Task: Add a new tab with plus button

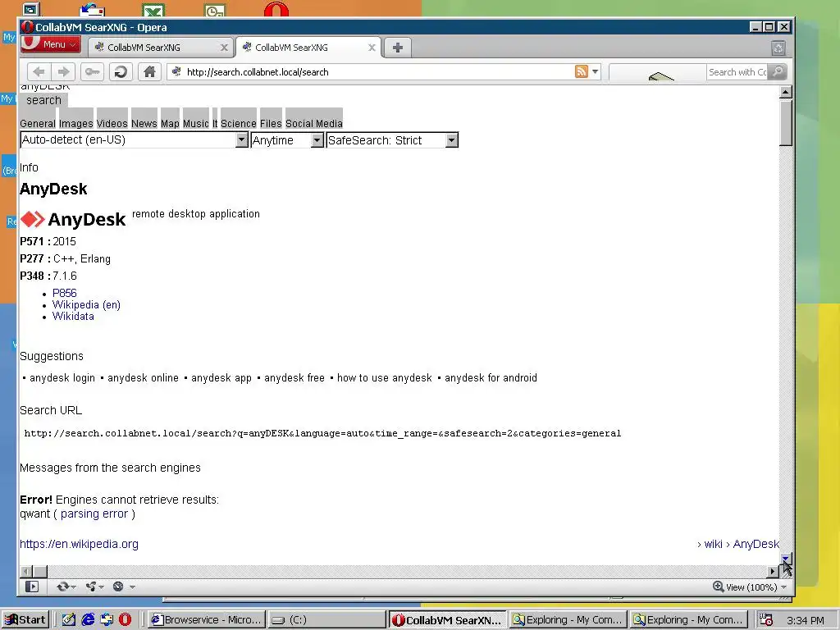Action: point(398,48)
